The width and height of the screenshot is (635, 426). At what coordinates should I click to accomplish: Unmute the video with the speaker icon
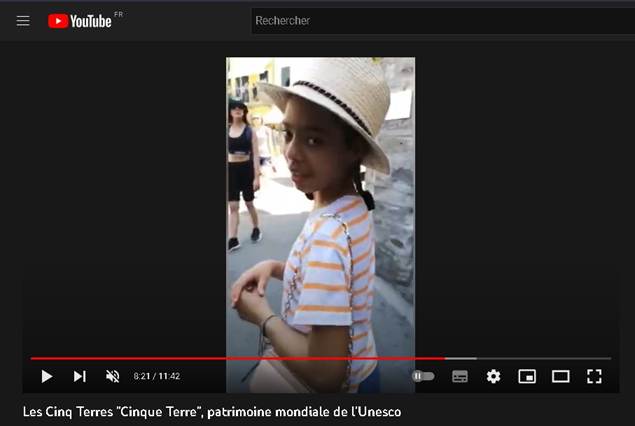point(112,376)
